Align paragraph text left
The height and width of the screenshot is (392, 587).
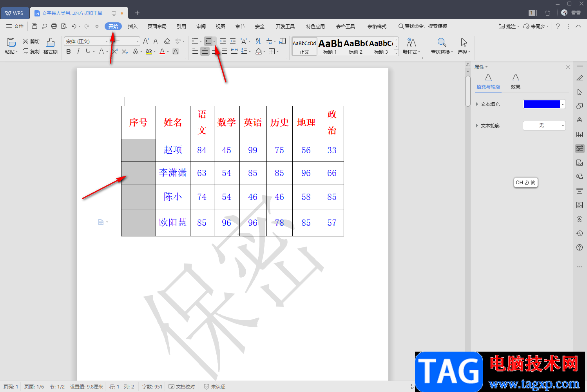pos(195,51)
